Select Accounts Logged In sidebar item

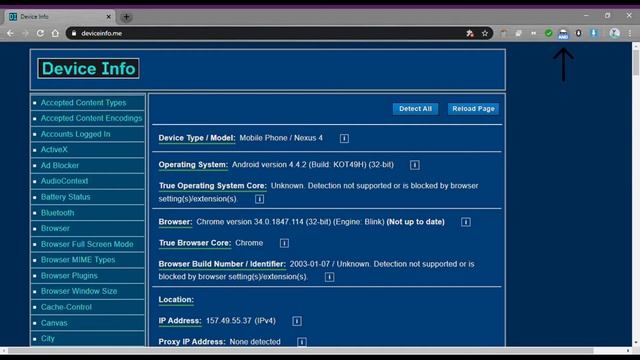coord(76,134)
